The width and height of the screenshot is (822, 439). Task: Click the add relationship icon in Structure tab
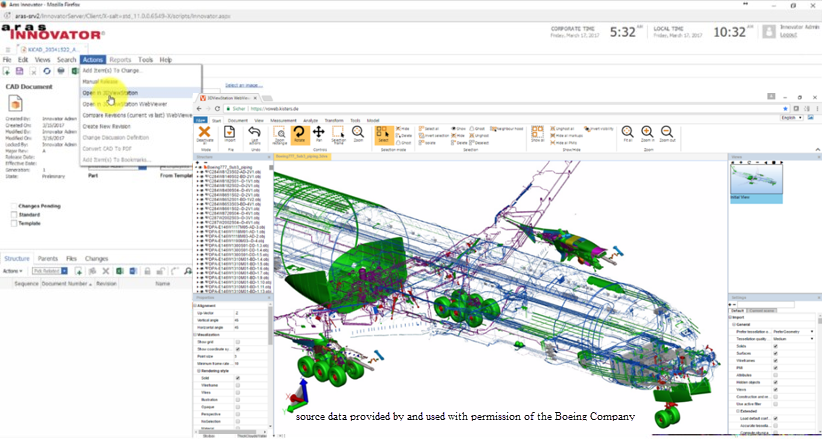(x=79, y=271)
